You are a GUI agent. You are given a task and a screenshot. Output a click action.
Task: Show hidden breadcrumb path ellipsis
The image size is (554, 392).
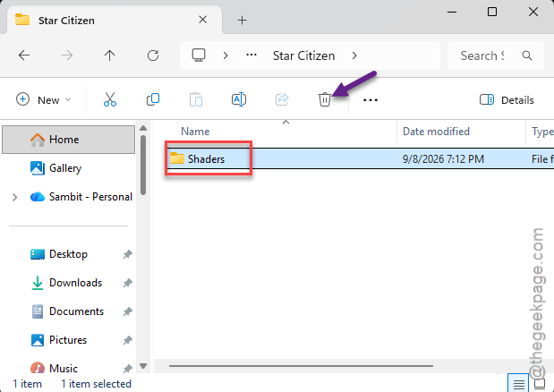point(251,55)
